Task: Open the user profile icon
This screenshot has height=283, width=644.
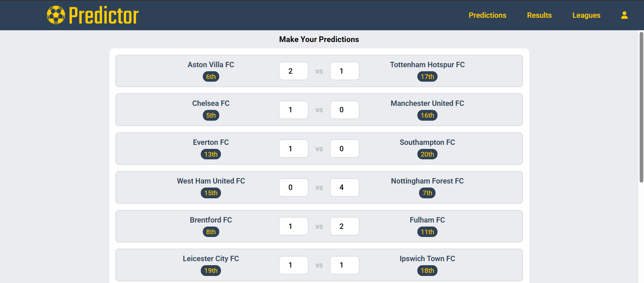Action: click(624, 15)
